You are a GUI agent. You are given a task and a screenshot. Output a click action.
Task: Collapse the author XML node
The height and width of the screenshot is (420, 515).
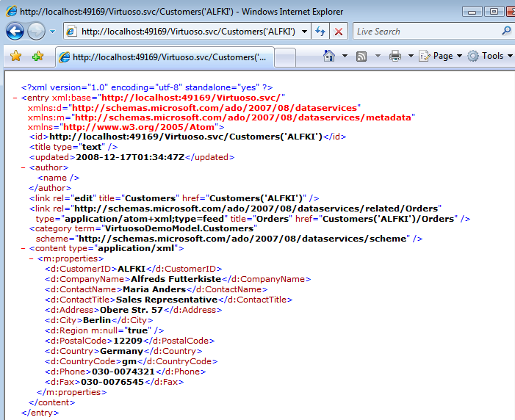(x=23, y=167)
